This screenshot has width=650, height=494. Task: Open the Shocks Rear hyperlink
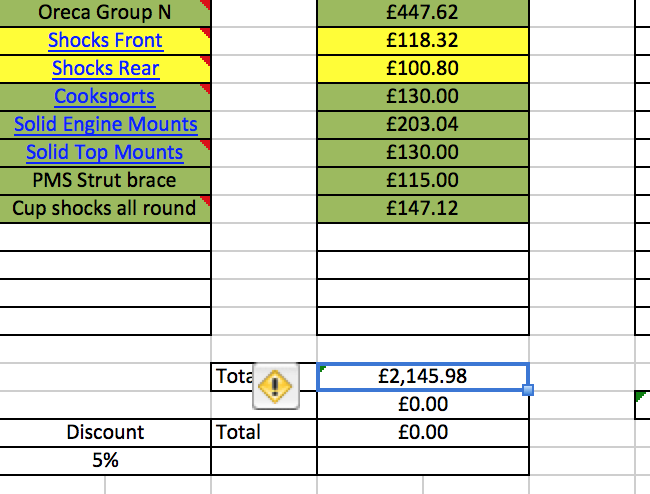(105, 68)
